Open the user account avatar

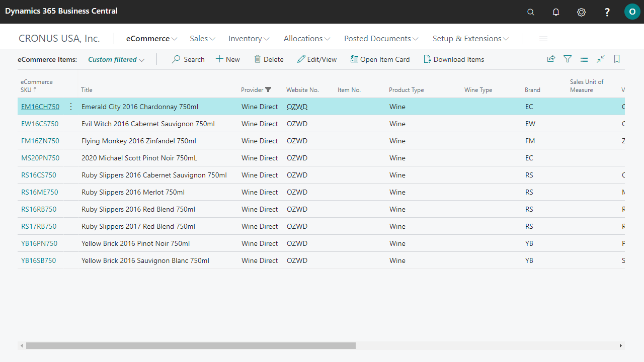632,12
